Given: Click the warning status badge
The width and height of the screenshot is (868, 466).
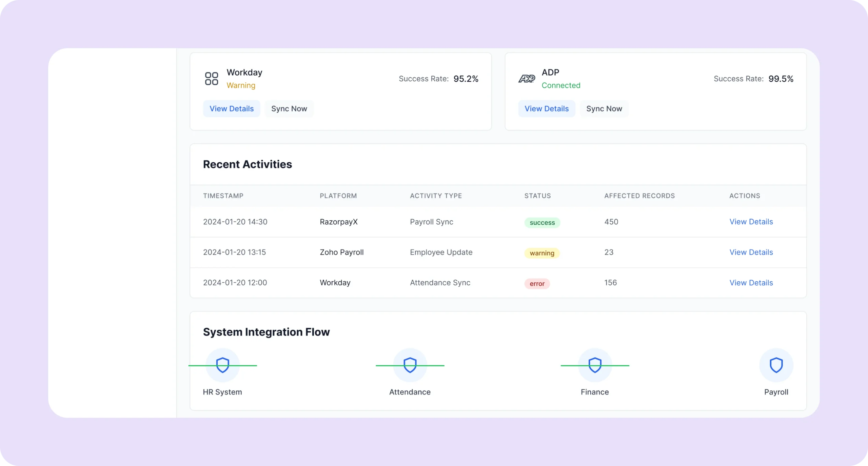Looking at the screenshot, I should click(542, 253).
